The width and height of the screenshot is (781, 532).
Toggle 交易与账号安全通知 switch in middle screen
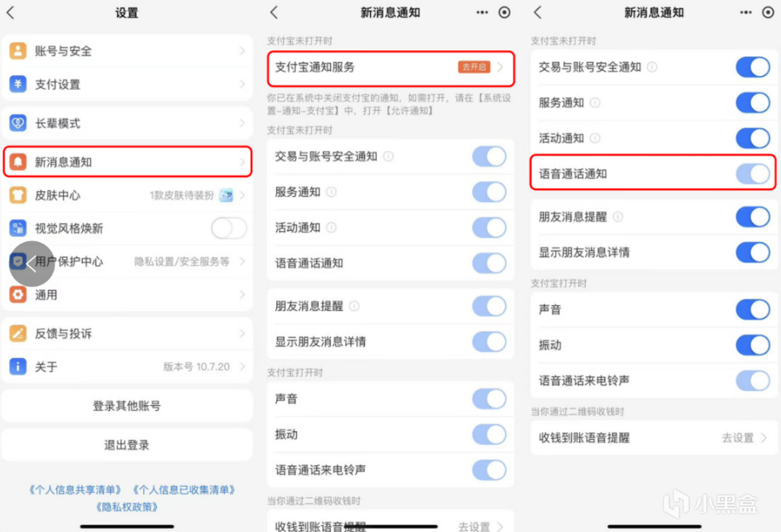click(x=489, y=156)
